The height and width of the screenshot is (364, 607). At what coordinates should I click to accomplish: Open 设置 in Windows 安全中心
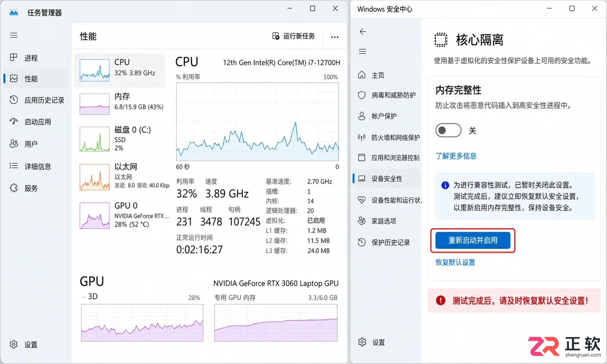(371, 342)
